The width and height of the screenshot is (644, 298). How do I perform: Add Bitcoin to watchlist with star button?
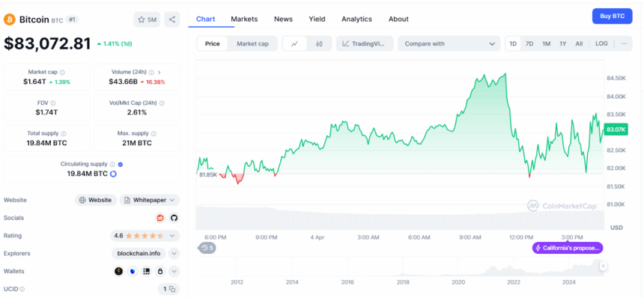(147, 19)
